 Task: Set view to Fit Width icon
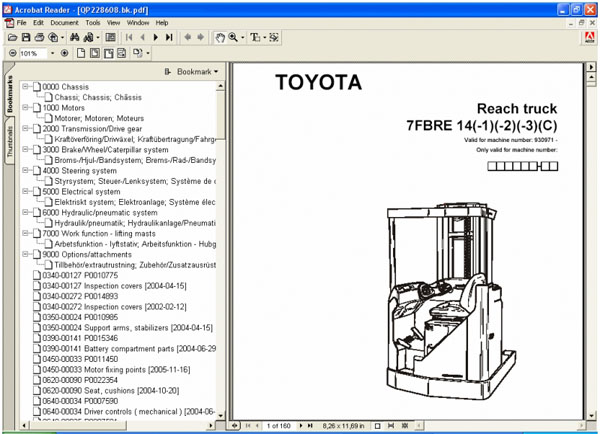(x=108, y=53)
